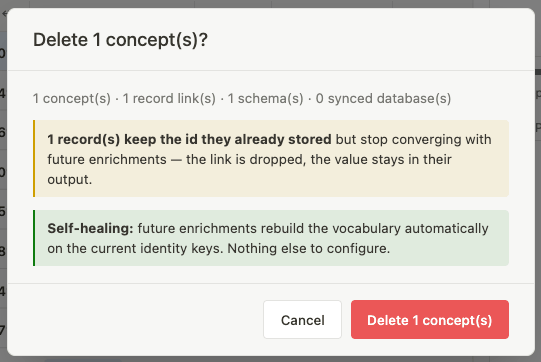Click 'but stop converging with' warning text

pos(414,139)
